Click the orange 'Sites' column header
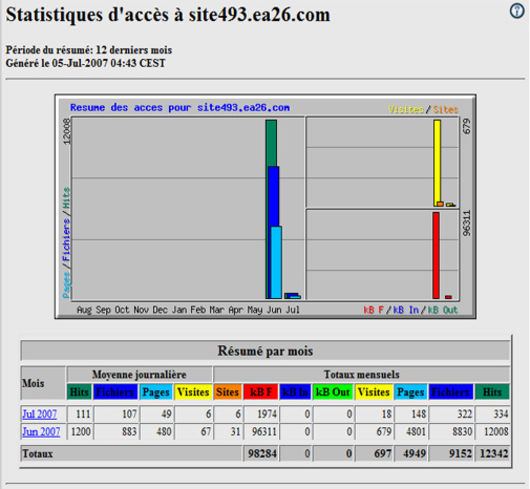530x489 pixels. coord(227,392)
